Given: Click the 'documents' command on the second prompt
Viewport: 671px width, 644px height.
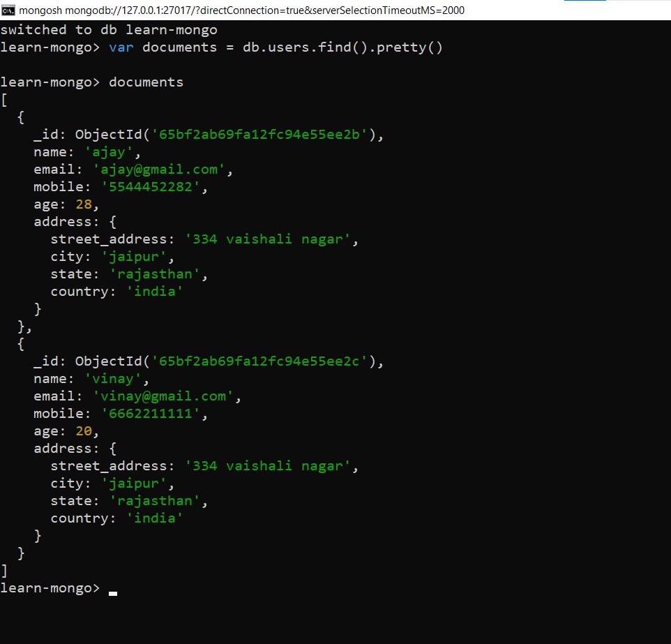Looking at the screenshot, I should tap(146, 82).
